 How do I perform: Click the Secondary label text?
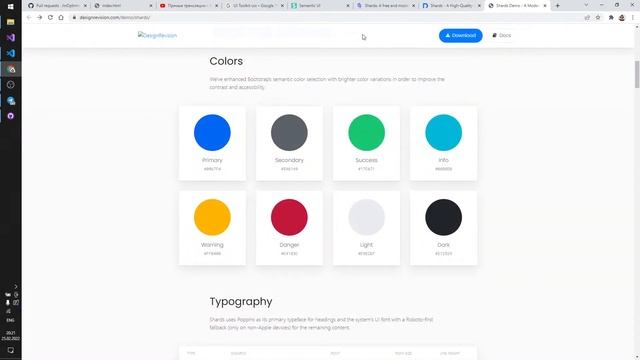pos(289,160)
